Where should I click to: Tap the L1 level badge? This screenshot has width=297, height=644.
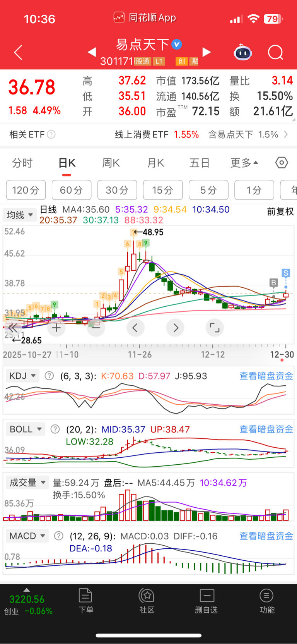pos(159,61)
